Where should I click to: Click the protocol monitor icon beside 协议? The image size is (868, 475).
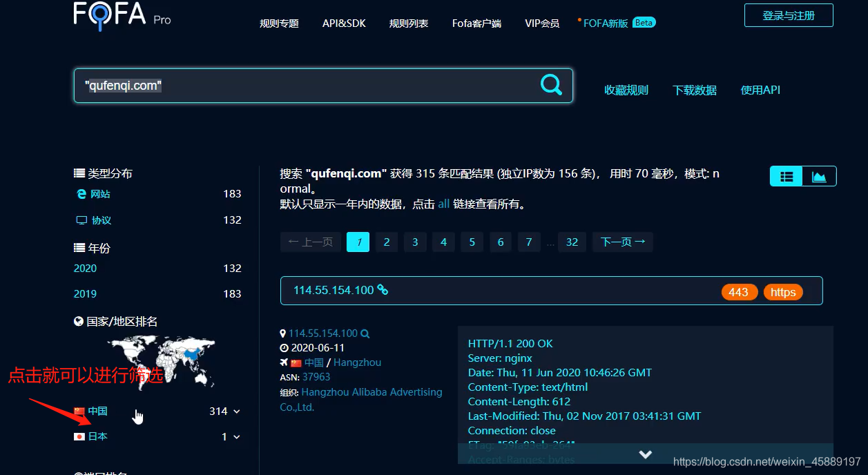pyautogui.click(x=81, y=220)
